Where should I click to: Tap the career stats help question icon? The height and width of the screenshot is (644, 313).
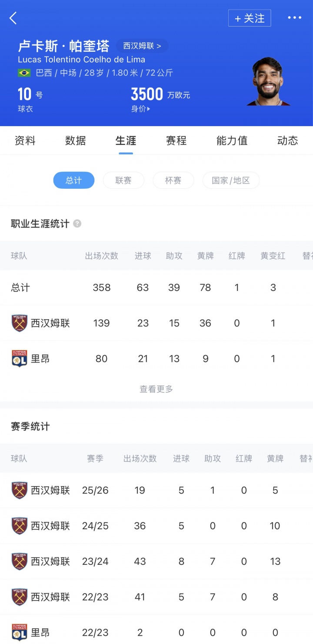(x=77, y=224)
